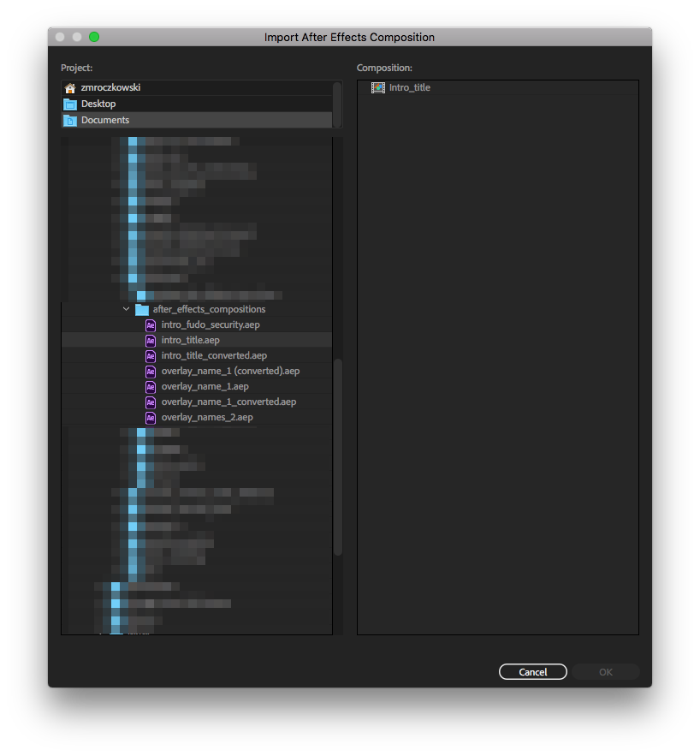This screenshot has height=756, width=700.
Task: Choose the Intro_title composition
Action: pos(410,87)
